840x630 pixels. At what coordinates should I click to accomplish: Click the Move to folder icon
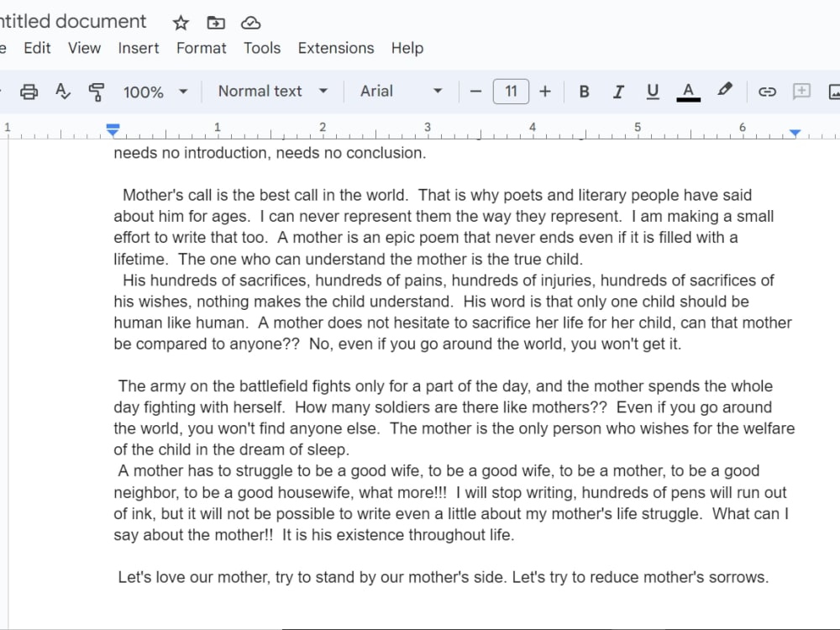(216, 23)
